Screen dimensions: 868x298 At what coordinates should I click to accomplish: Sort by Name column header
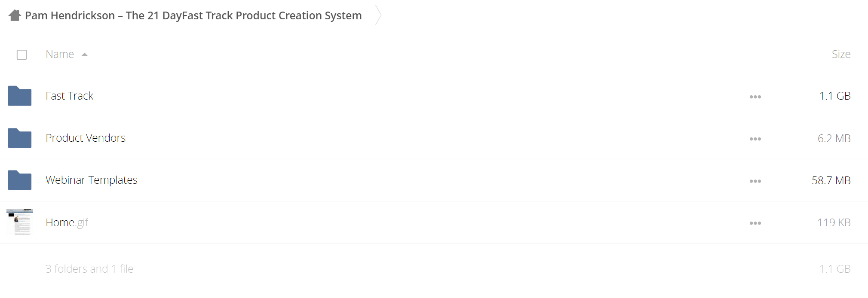[x=60, y=54]
